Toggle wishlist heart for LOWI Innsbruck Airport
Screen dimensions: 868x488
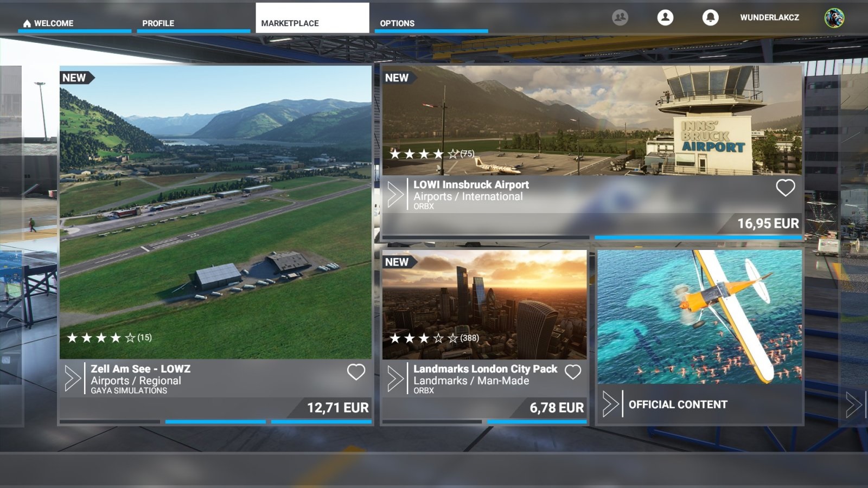785,188
